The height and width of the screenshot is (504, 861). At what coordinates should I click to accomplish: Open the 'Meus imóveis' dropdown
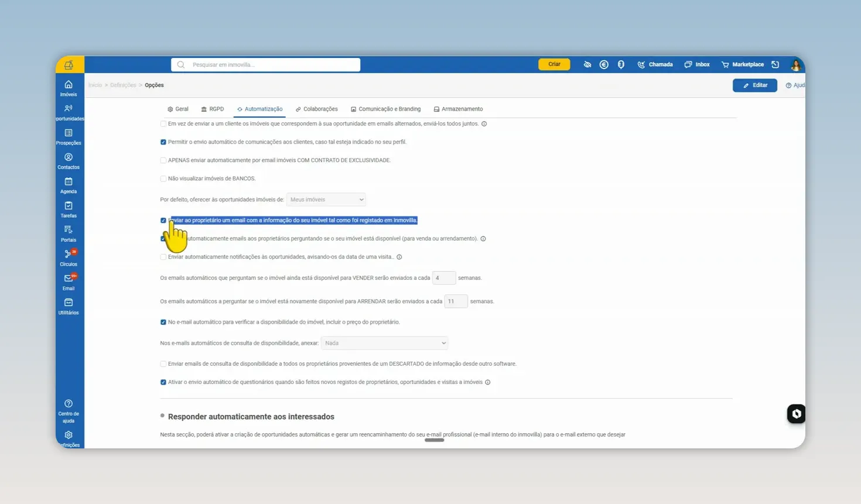click(326, 200)
